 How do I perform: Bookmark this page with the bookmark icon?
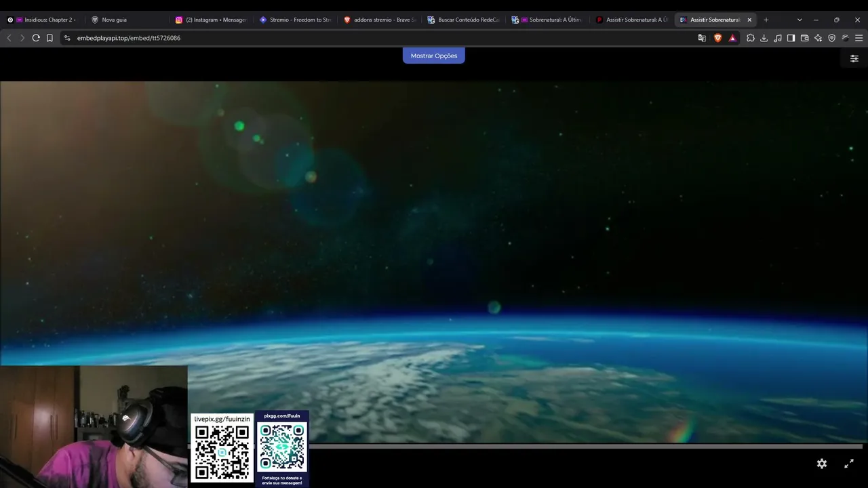[50, 38]
